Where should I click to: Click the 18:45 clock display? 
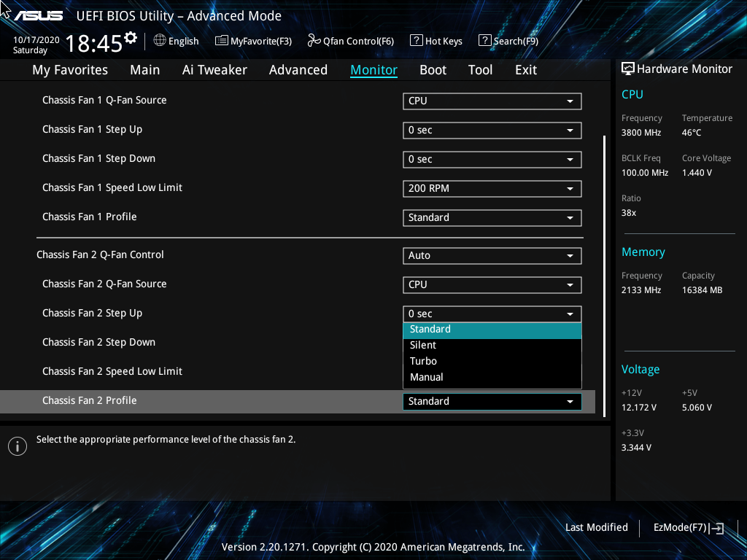(x=94, y=43)
